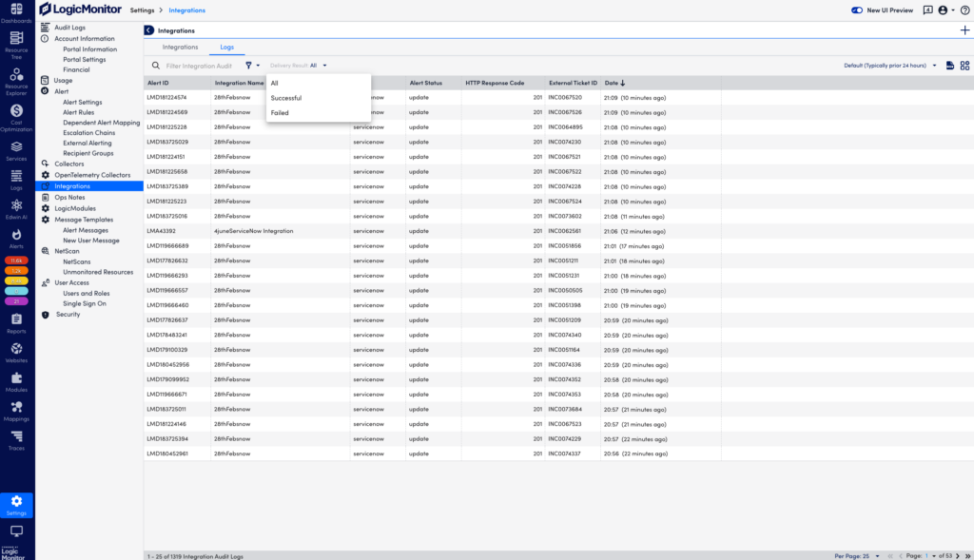This screenshot has width=974, height=560.
Task: Click the Filter Integration Audit search field
Action: [x=200, y=66]
